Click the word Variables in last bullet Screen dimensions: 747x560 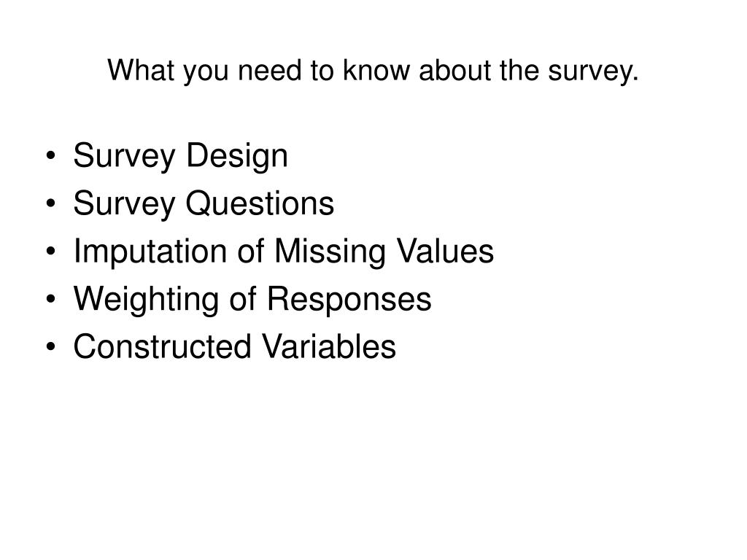tap(329, 346)
